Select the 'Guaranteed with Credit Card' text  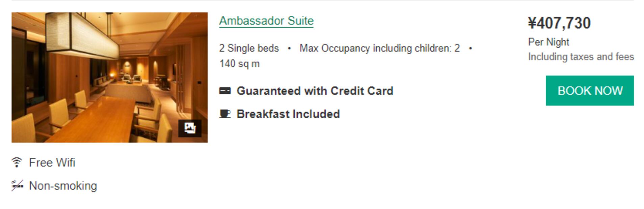pyautogui.click(x=315, y=91)
